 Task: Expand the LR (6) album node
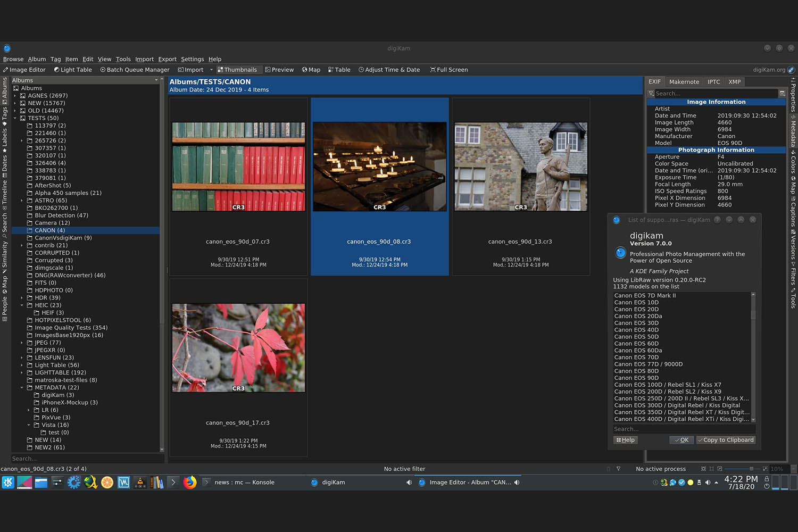pyautogui.click(x=29, y=410)
